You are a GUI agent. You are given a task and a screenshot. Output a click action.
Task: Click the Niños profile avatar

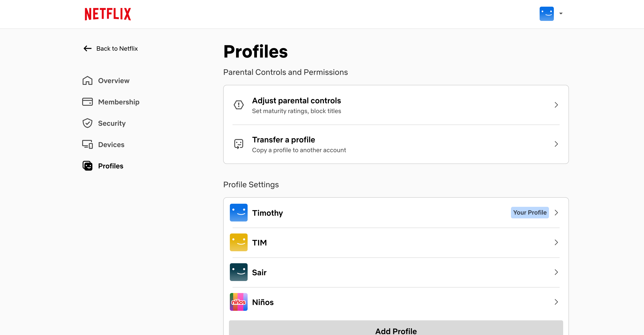click(x=239, y=302)
